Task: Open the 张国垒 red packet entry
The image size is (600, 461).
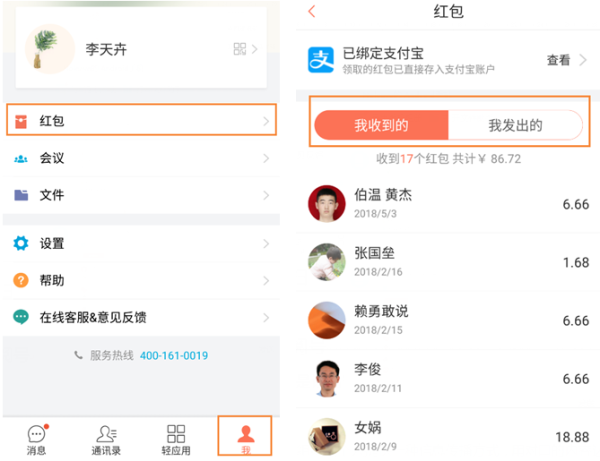Action: click(448, 262)
